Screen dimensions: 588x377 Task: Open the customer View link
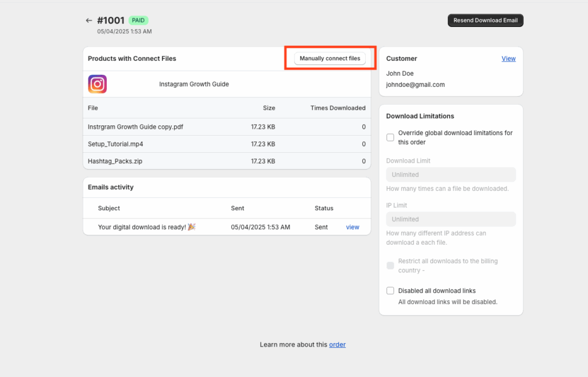[508, 59]
